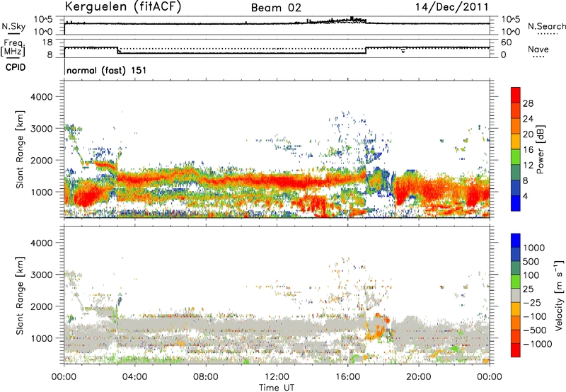Click the blue 1000 segment of velocity color bar
The height and width of the screenshot is (392, 566).
click(516, 241)
